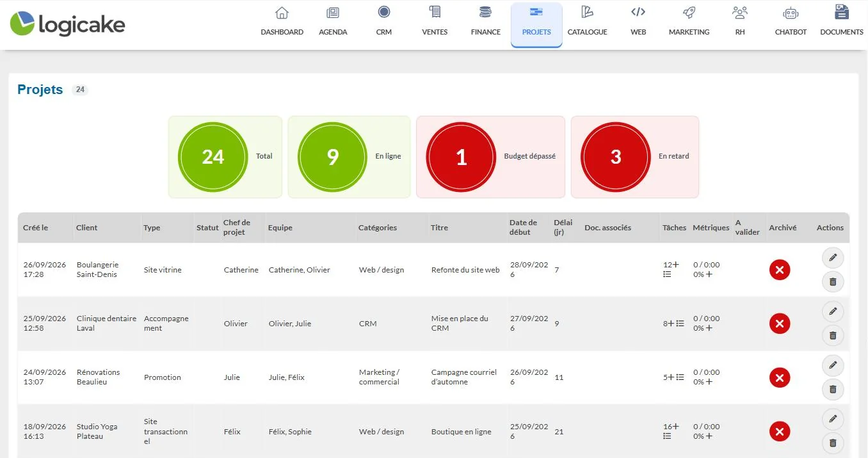Sort by the Tâches column header
The image size is (868, 458).
click(x=675, y=228)
